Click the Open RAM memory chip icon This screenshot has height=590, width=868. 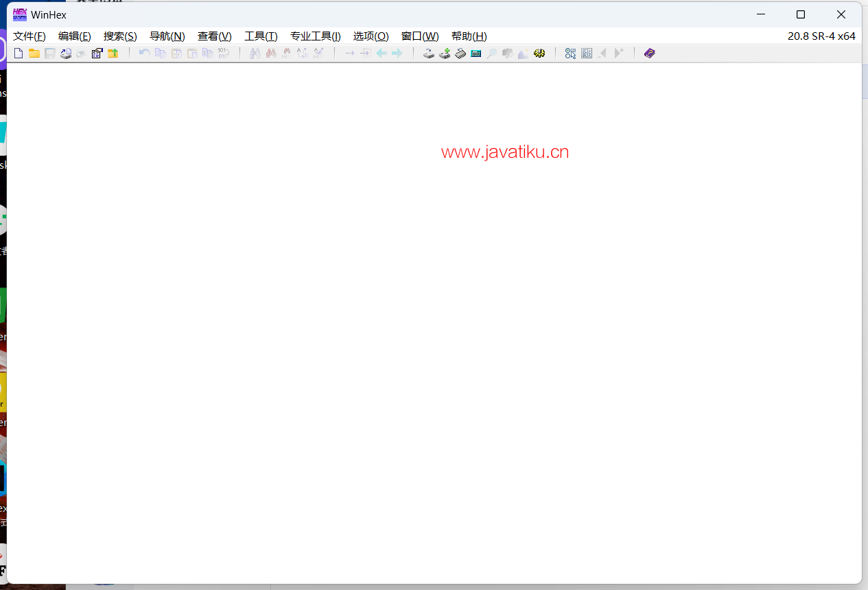point(460,53)
